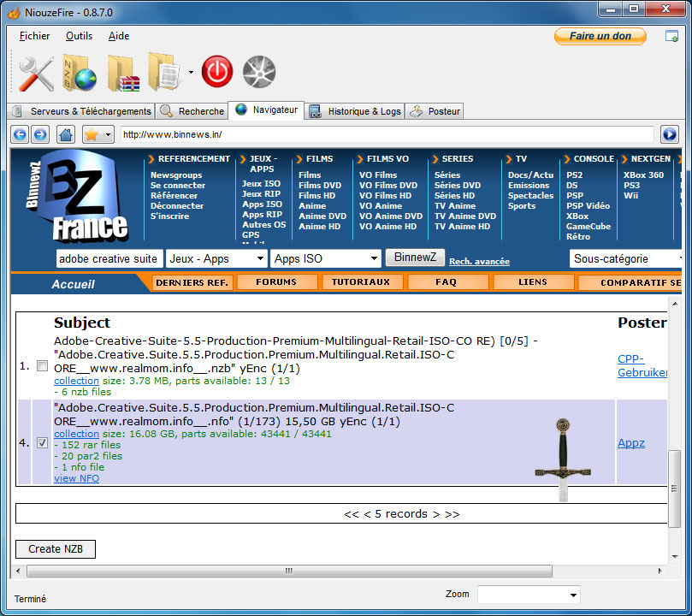Open the GameCube category
This screenshot has height=616, width=692.
[588, 227]
